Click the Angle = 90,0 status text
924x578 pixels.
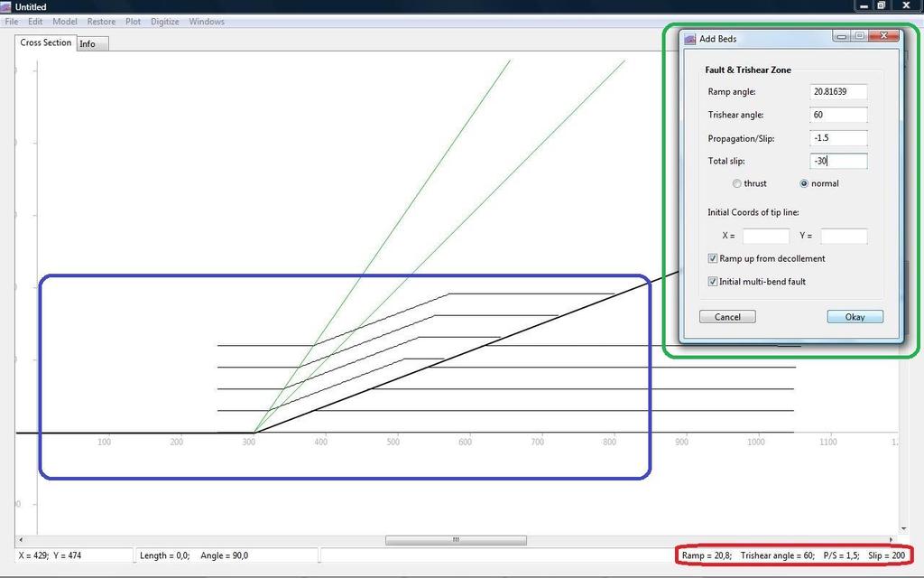(224, 555)
